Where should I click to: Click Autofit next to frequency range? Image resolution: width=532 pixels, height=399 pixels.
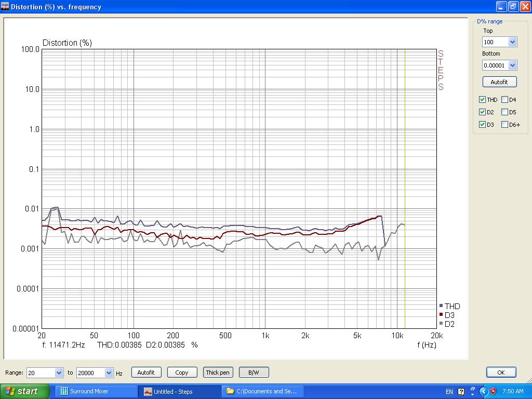click(x=146, y=372)
